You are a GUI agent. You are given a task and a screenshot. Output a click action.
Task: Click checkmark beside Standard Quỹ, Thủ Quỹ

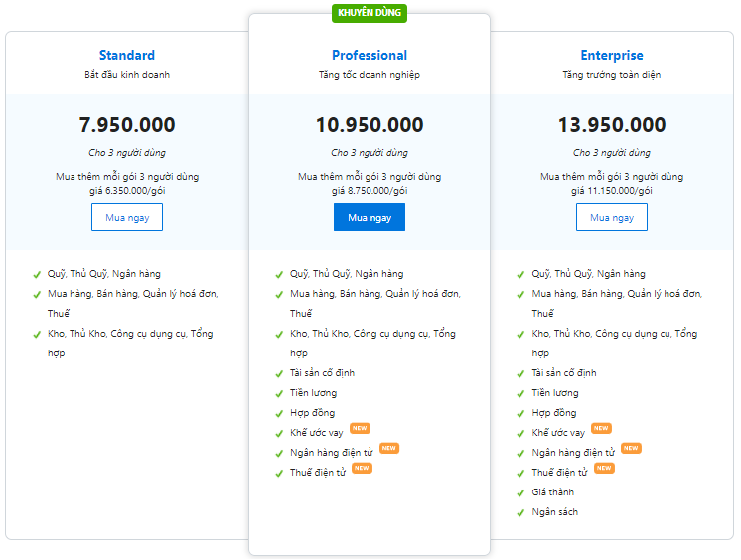coord(37,275)
